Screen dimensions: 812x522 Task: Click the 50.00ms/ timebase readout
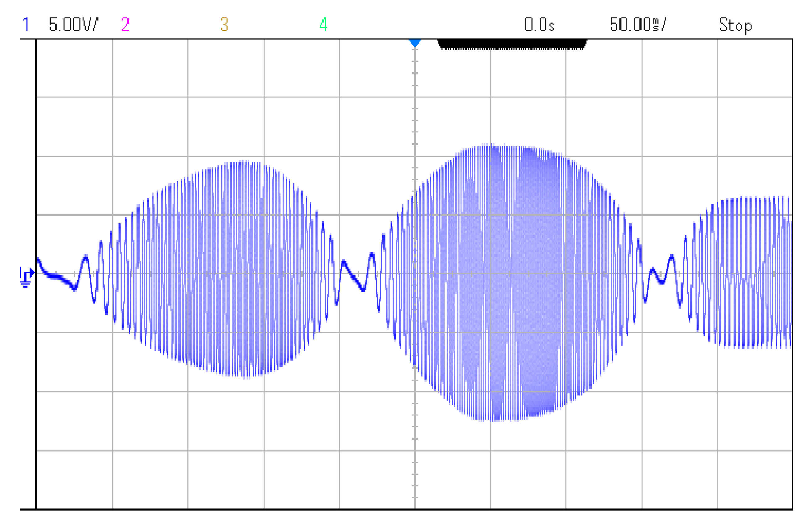(x=638, y=24)
